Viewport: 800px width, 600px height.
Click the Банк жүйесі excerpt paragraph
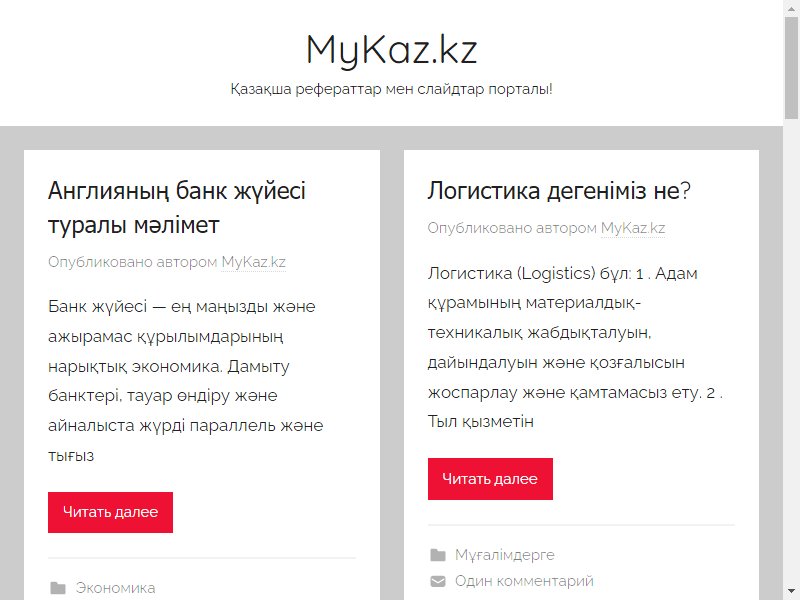click(186, 381)
